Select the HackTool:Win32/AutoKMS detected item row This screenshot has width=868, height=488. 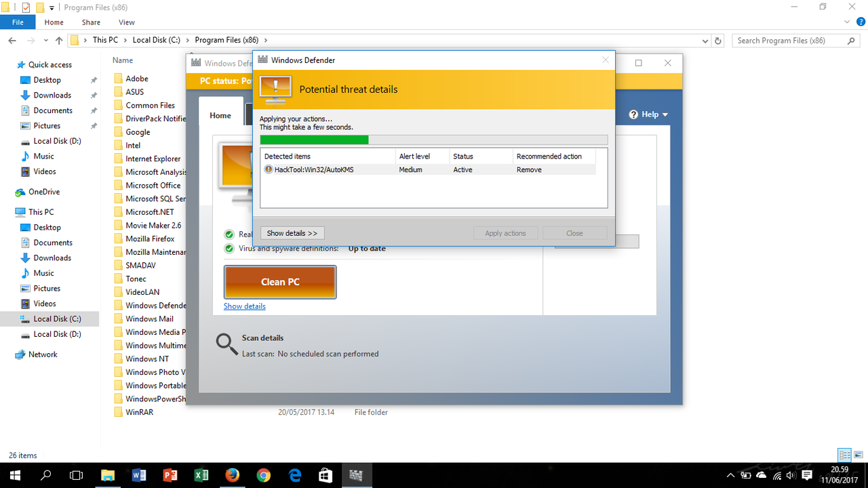point(429,169)
